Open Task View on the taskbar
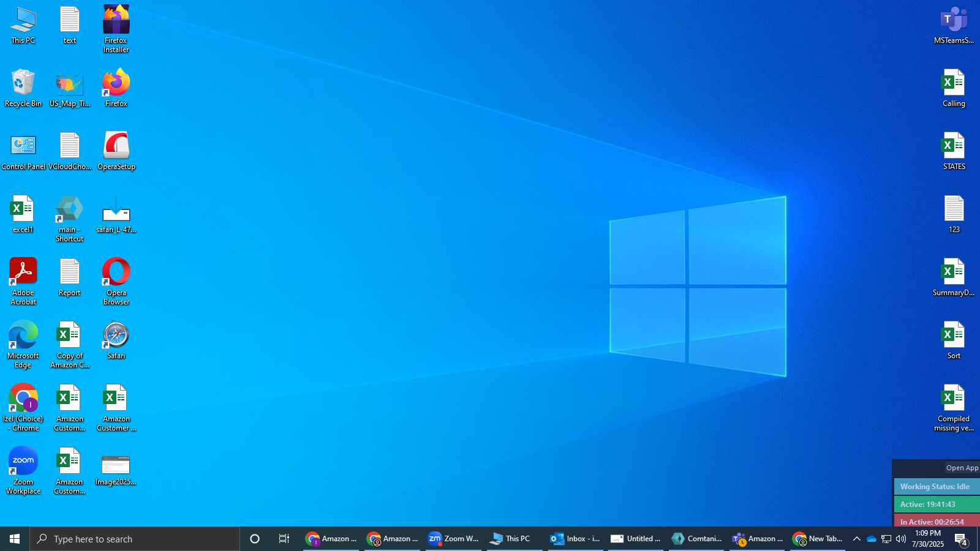This screenshot has height=551, width=980. click(x=284, y=539)
